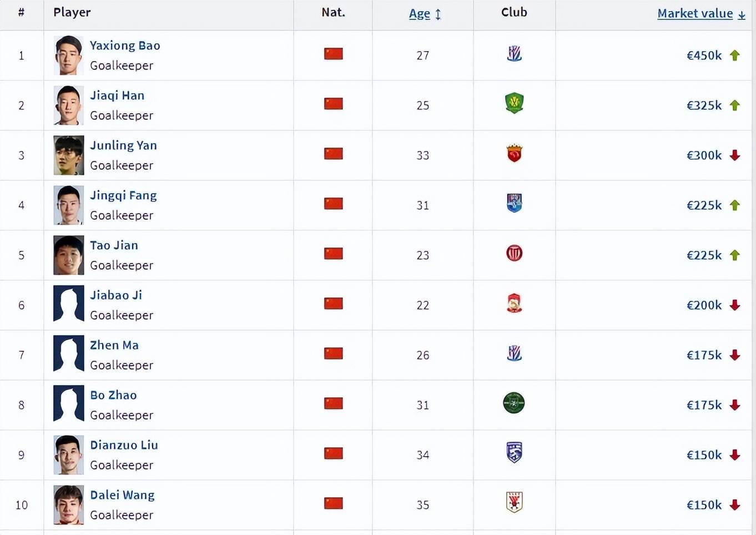This screenshot has height=535, width=756.
Task: Click the club crest in Tao Jian's row
Action: (x=514, y=254)
